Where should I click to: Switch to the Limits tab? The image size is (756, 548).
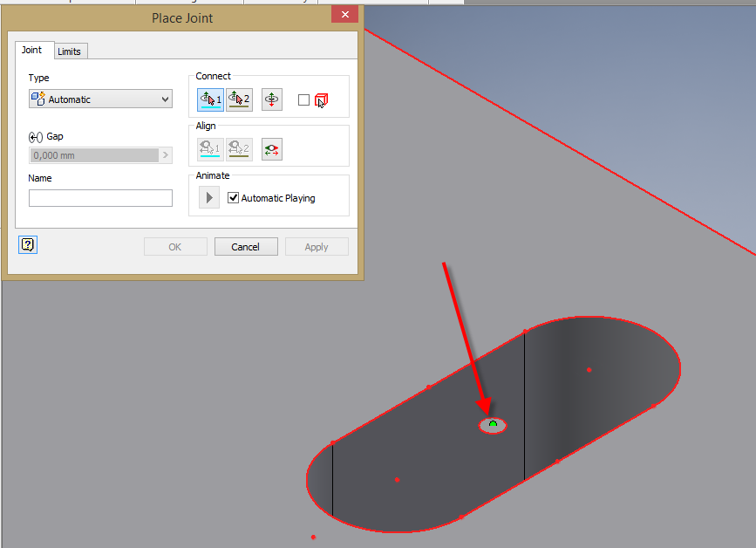(x=70, y=51)
